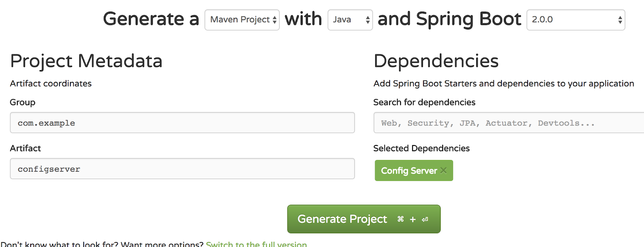Screen dimensions: 644x247
Task: Click the Group field containing com.example
Action: 182,123
